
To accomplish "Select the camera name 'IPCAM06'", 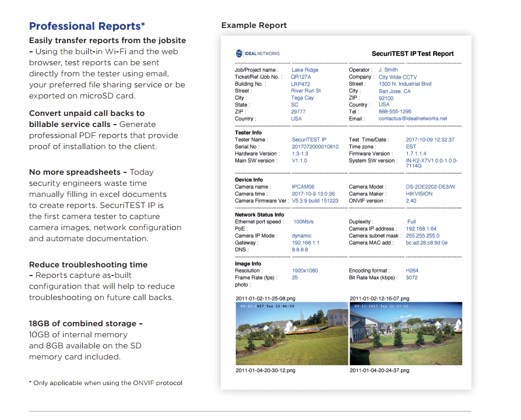I will [303, 186].
